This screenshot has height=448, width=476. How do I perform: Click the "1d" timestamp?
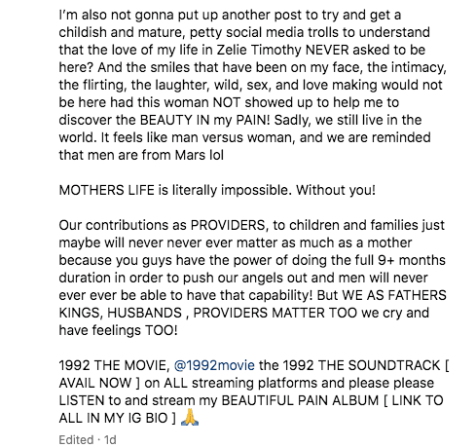click(110, 440)
